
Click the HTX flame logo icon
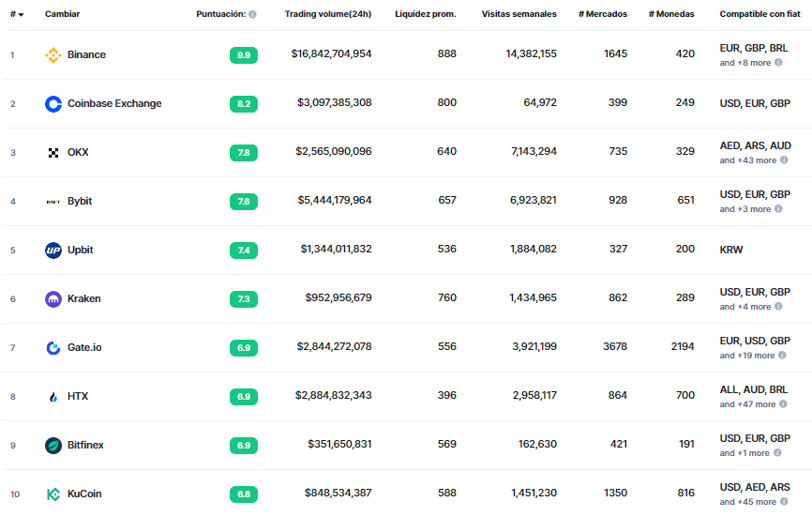[x=53, y=397]
